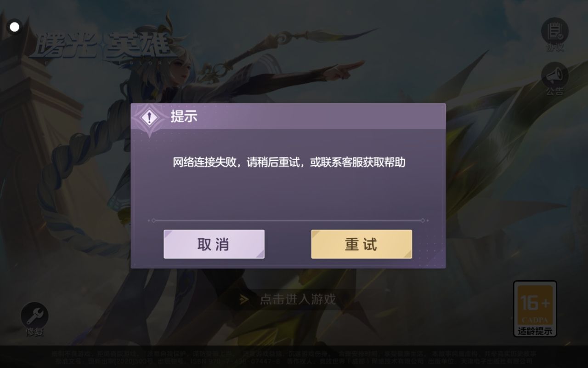
Task: Click the horizontal divider line inside the dialog
Action: (288, 221)
